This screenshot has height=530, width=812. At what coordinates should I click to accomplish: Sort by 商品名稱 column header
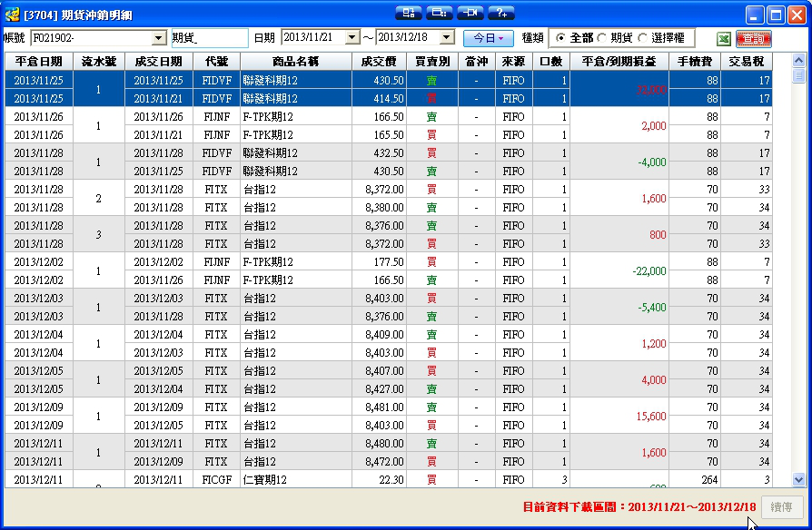coord(296,62)
